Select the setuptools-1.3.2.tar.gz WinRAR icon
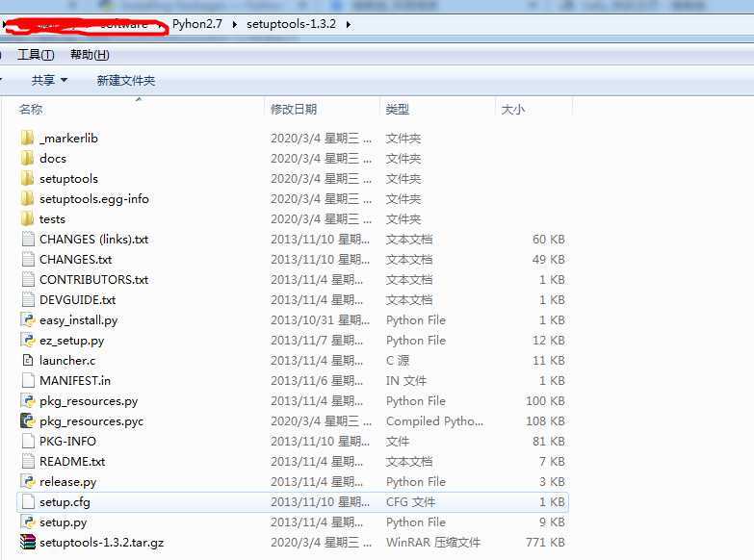The height and width of the screenshot is (560, 754). 28,543
